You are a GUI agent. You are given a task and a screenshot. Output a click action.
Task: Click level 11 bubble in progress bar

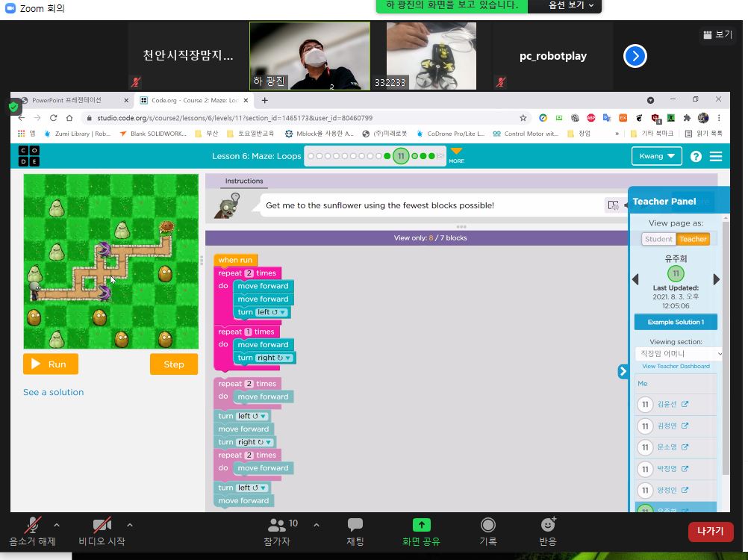(x=401, y=156)
